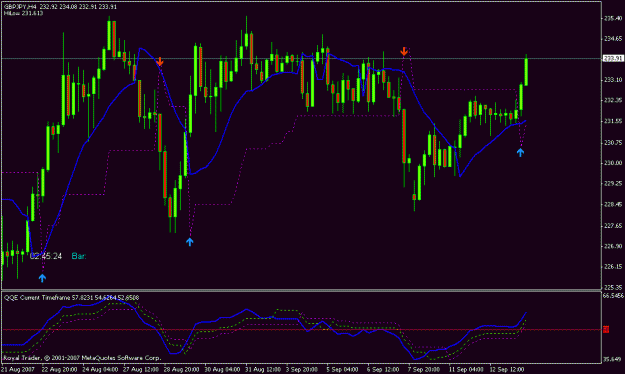Viewport: 625px width, 374px height.
Task: Click the 232.35 price scale label
Action: [x=613, y=100]
